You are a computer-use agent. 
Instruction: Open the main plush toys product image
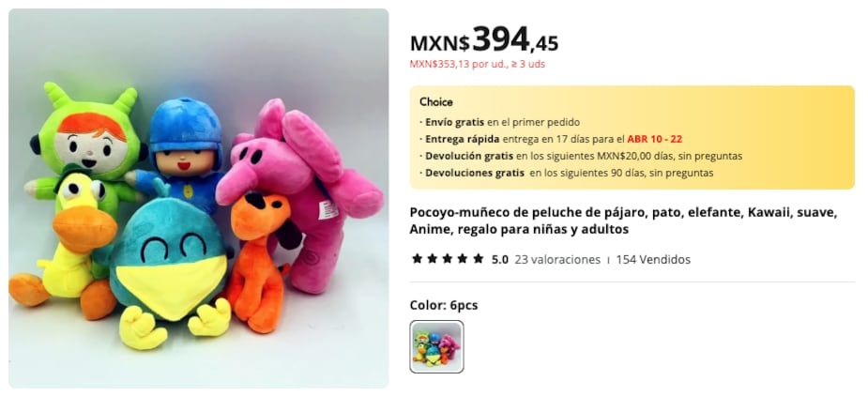pos(198,198)
